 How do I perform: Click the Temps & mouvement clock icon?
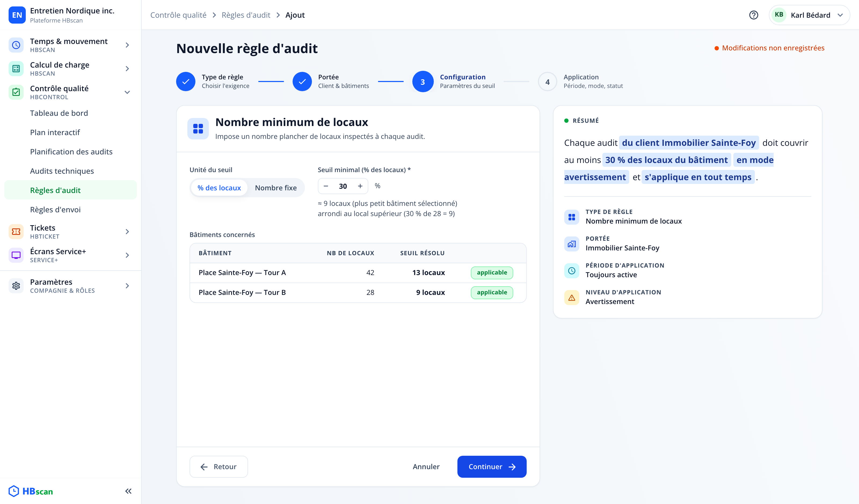click(x=16, y=45)
